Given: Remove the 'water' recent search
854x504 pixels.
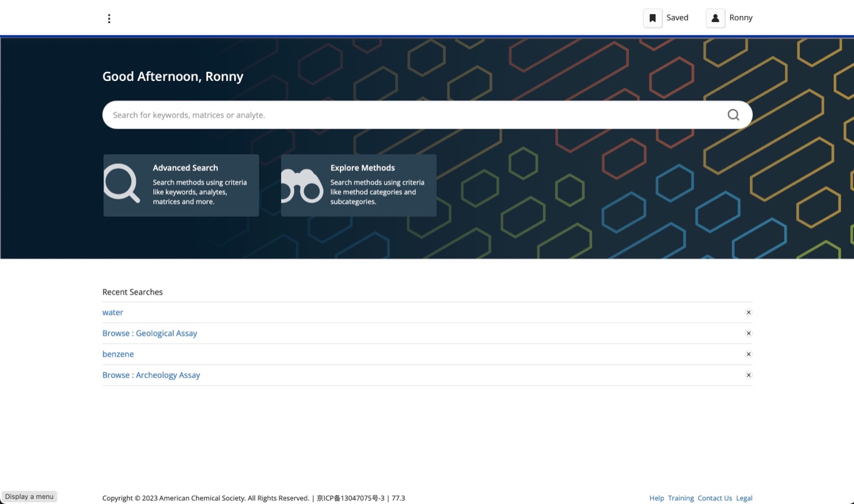Looking at the screenshot, I should point(748,312).
